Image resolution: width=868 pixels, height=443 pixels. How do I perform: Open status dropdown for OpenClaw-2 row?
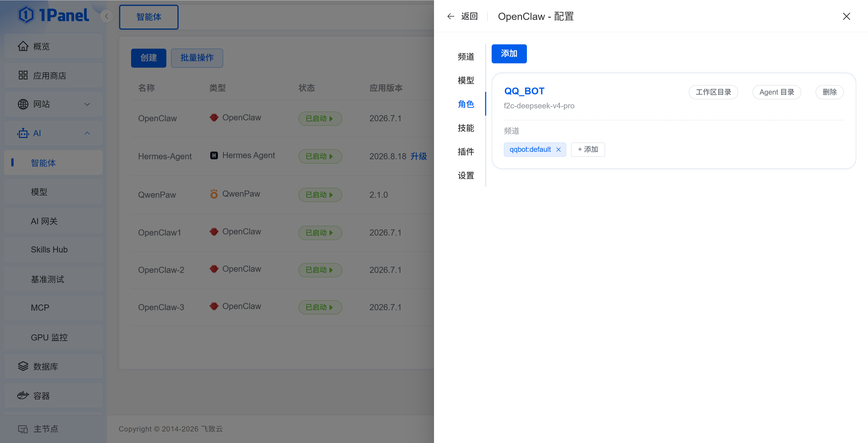(x=320, y=270)
